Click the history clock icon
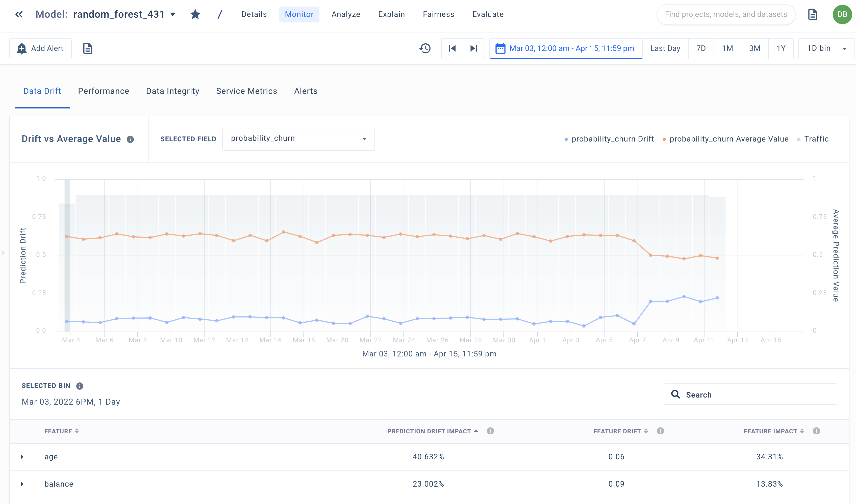Screen dimensions: 856x504 [x=425, y=49]
